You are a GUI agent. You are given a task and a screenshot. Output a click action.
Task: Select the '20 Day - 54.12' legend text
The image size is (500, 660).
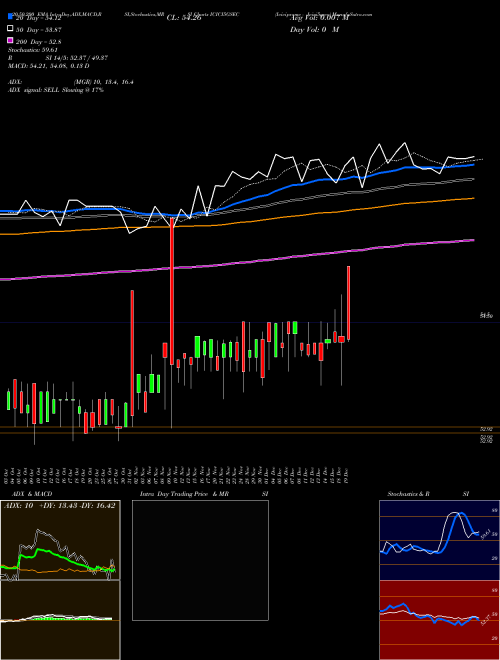(x=39, y=18)
